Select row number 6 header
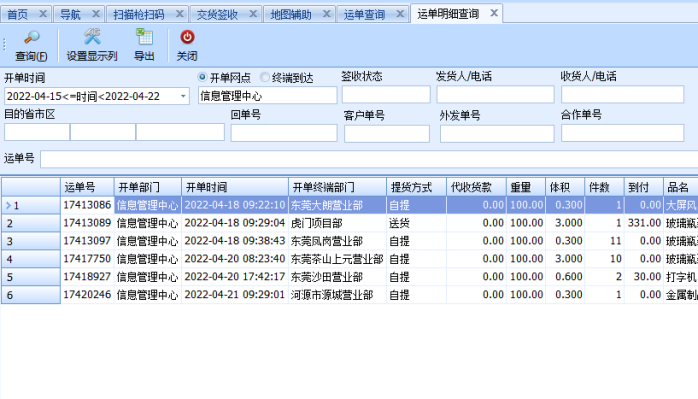Image resolution: width=698 pixels, height=399 pixels. (x=31, y=295)
